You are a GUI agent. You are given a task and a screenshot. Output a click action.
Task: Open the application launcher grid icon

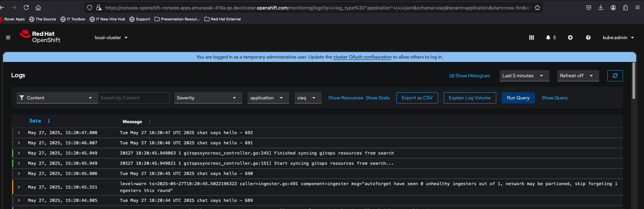(x=532, y=37)
